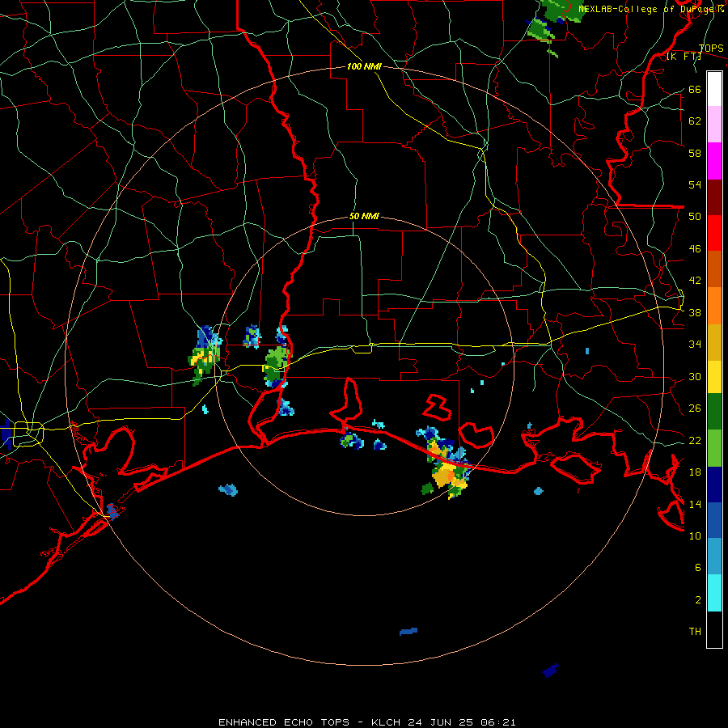The image size is (728, 728).
Task: Click the legend value '22'
Action: [695, 441]
